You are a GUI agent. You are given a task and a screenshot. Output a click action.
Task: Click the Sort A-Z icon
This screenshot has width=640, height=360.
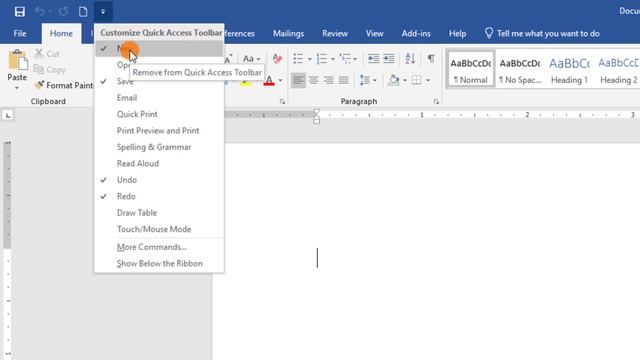[x=410, y=59]
